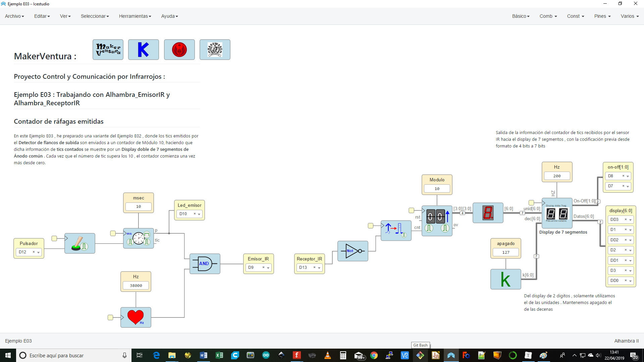644x362 pixels.
Task: Open the Básico blocks collection
Action: (x=520, y=16)
